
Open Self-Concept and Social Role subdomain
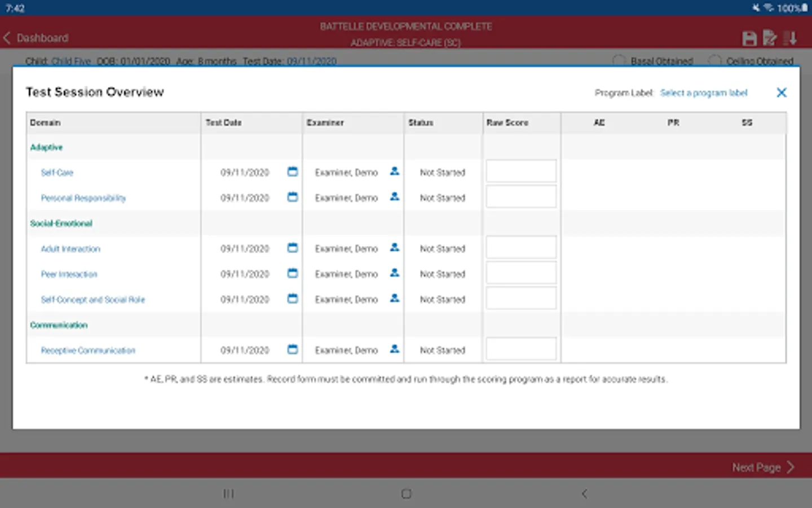click(x=93, y=299)
